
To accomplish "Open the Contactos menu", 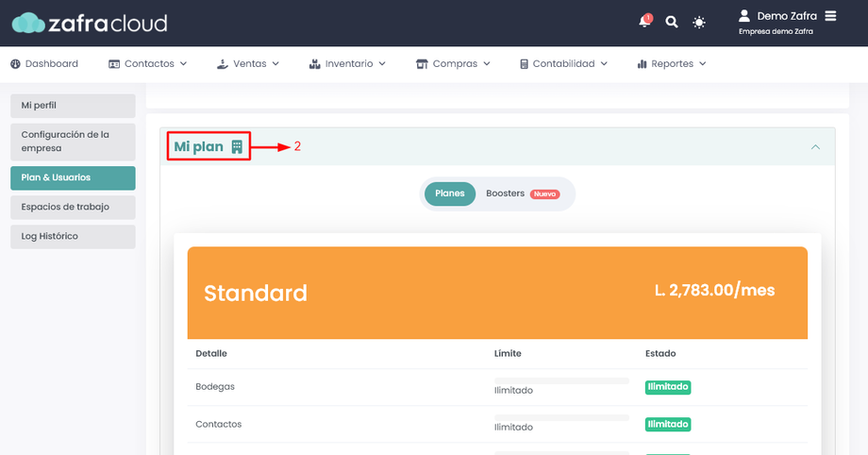I will [x=148, y=64].
